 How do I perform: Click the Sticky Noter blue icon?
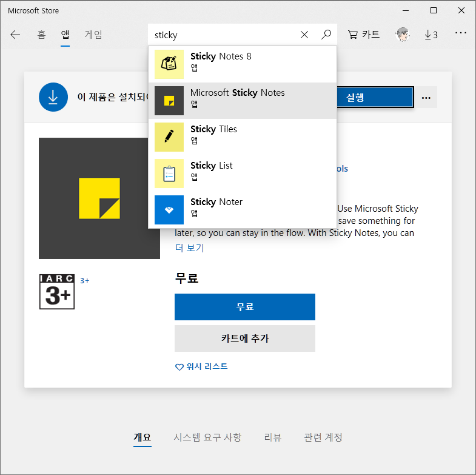169,210
